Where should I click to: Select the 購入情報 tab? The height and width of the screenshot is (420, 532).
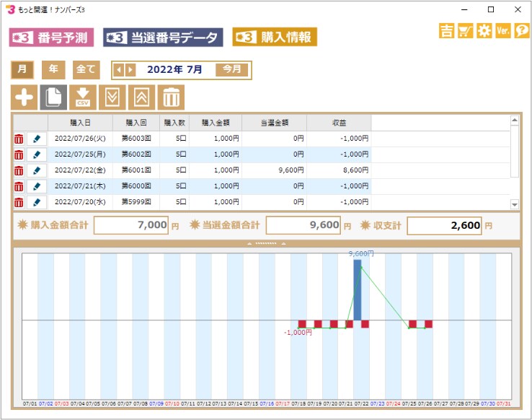275,37
